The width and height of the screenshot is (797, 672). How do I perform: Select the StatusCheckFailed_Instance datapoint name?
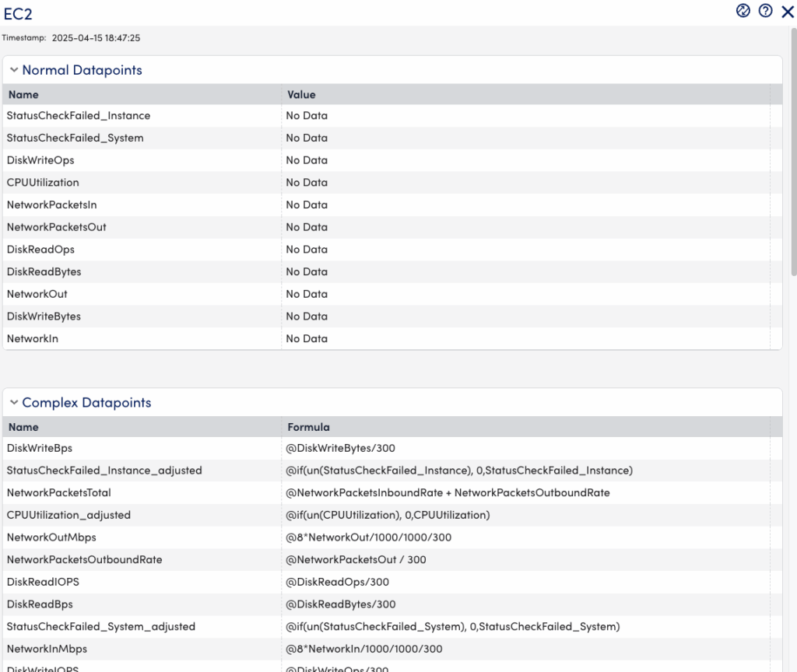point(79,116)
